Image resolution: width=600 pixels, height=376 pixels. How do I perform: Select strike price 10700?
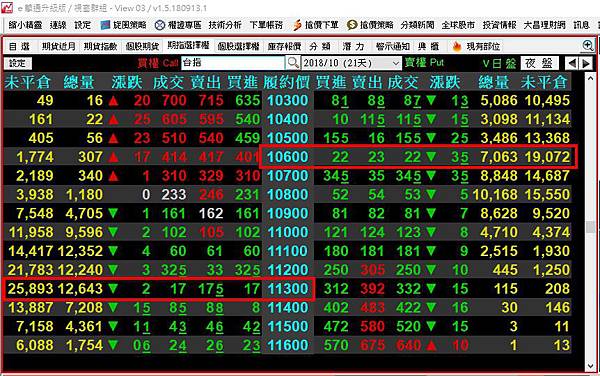point(288,176)
